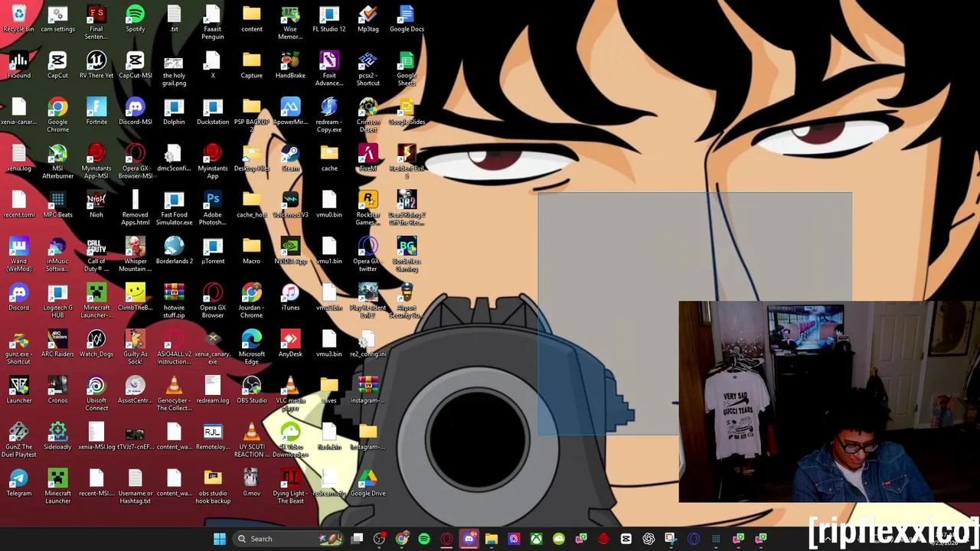The width and height of the screenshot is (980, 551).
Task: Select the µTorrent desktop shortcut
Action: 213,251
